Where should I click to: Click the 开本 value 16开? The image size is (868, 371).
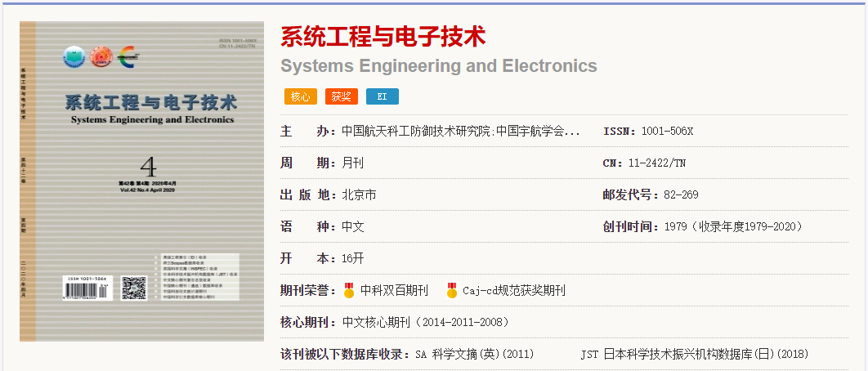(x=352, y=258)
